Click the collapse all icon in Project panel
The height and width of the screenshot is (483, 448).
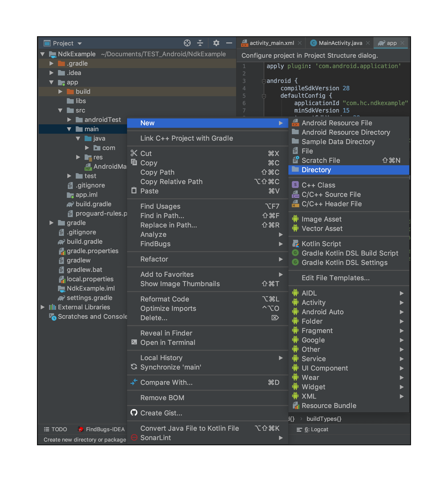pos(200,43)
